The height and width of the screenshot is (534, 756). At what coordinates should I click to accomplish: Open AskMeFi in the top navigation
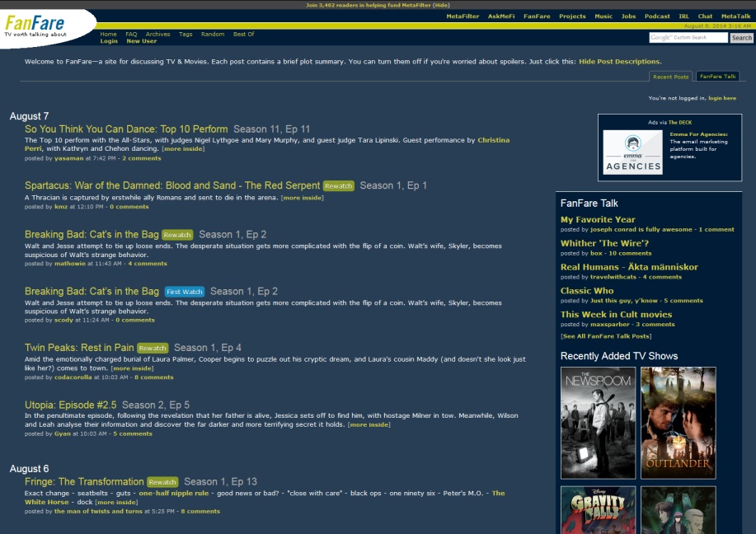(501, 16)
